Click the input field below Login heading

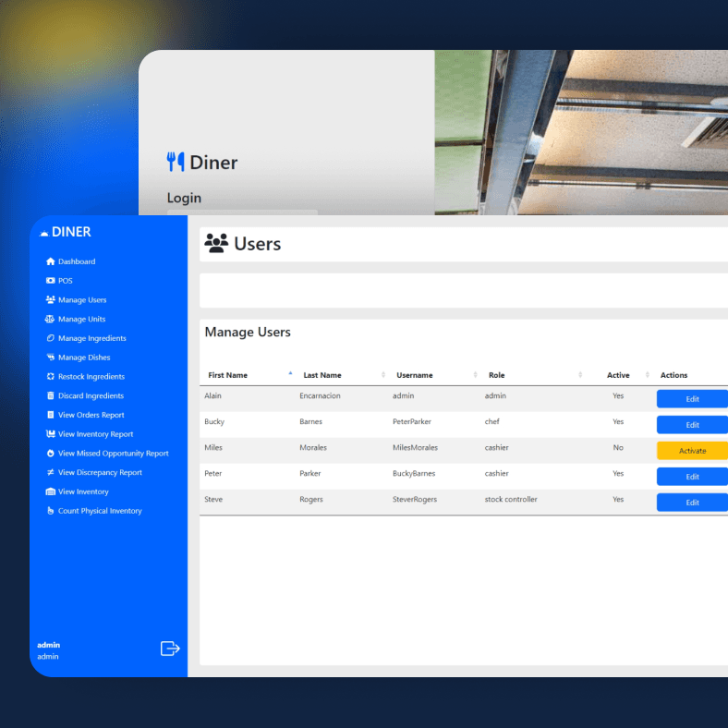pos(242,212)
